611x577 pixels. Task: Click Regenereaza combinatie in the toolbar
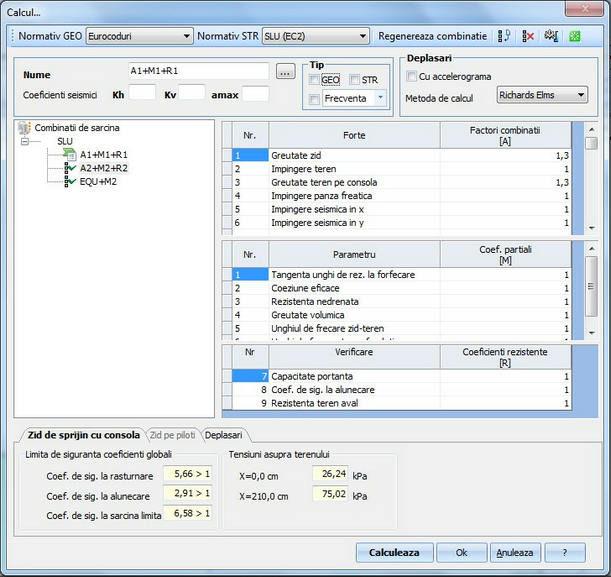[x=433, y=36]
